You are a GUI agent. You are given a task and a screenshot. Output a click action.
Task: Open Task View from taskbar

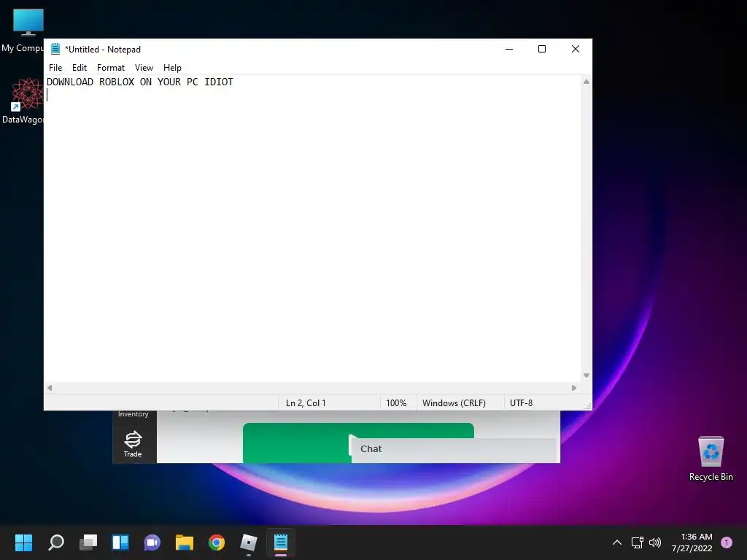pos(88,542)
